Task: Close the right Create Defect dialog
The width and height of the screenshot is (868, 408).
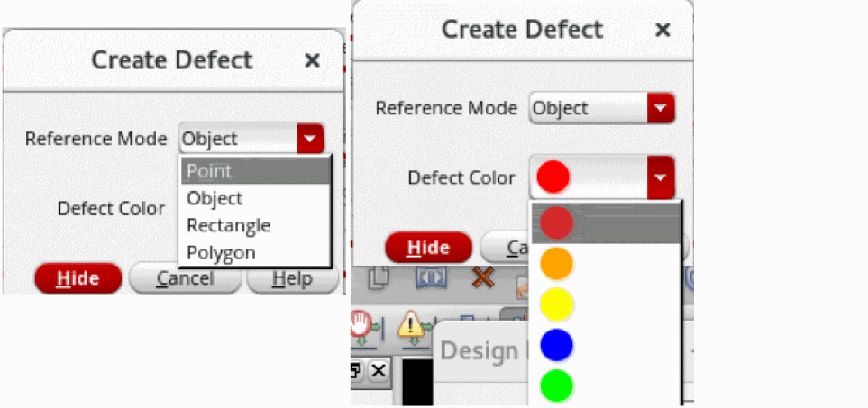Action: (x=662, y=30)
